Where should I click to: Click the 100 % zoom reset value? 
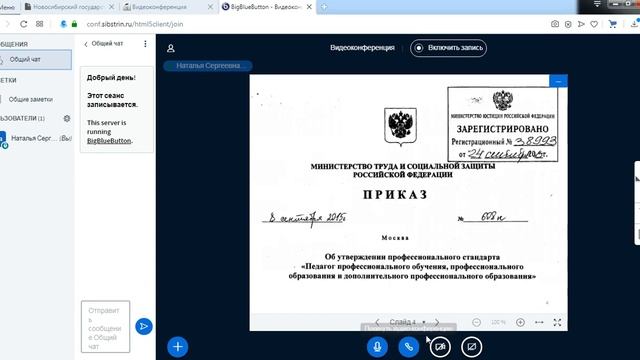point(498,322)
